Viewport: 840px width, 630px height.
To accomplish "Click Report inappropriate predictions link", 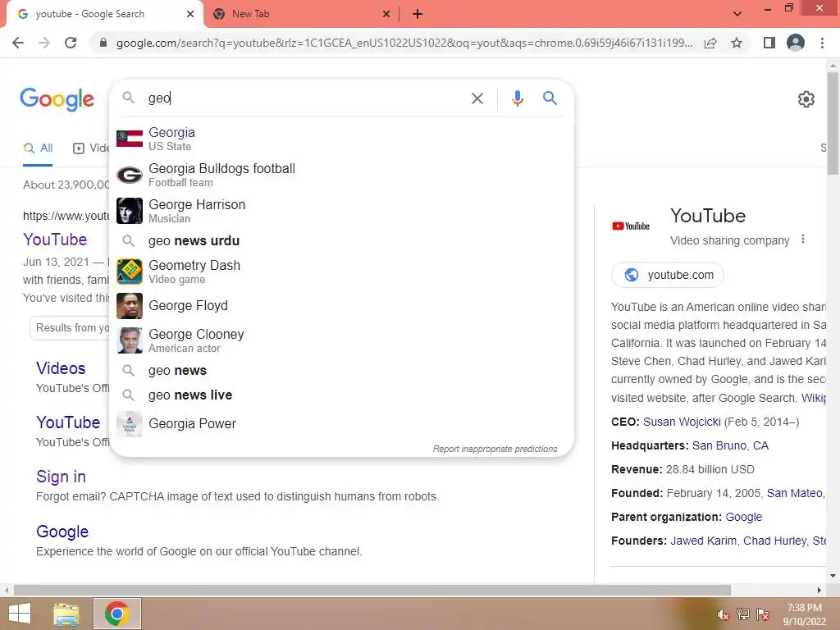I will [495, 449].
